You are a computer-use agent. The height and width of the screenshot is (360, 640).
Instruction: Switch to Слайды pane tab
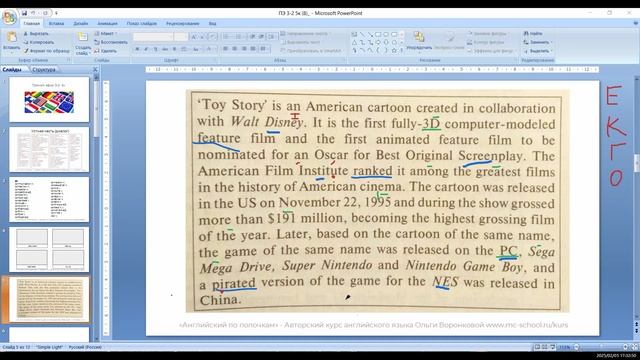(13, 70)
